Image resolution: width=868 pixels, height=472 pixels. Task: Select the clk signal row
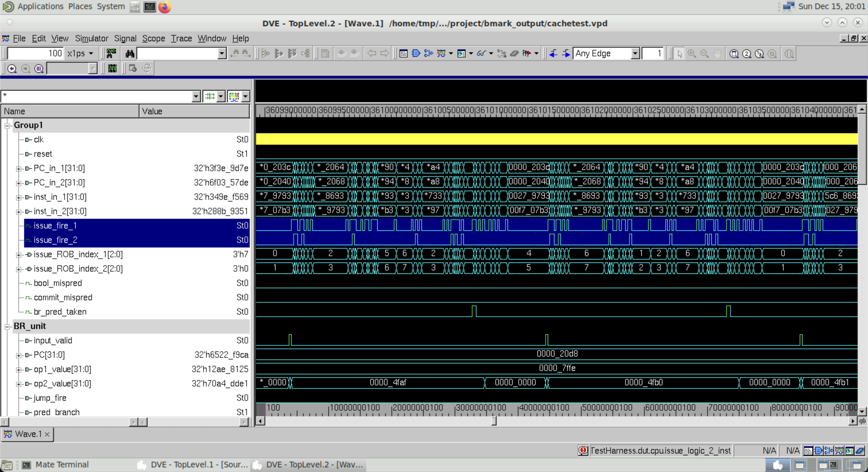(x=136, y=140)
